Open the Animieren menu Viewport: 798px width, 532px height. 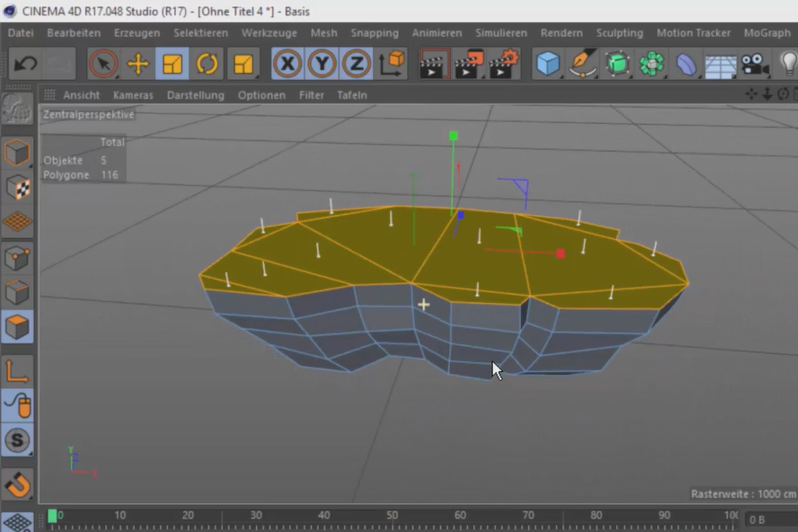(x=437, y=33)
